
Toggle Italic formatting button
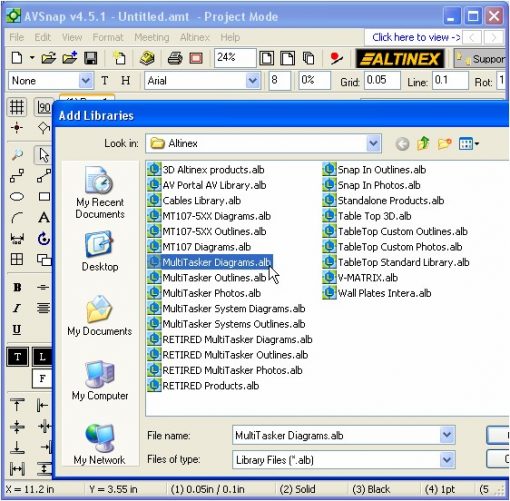tap(17, 308)
